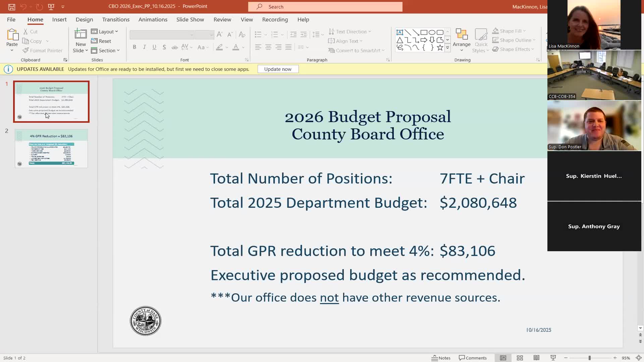644x362 pixels.
Task: Switch to Slide Sorter view
Action: [x=520, y=358]
